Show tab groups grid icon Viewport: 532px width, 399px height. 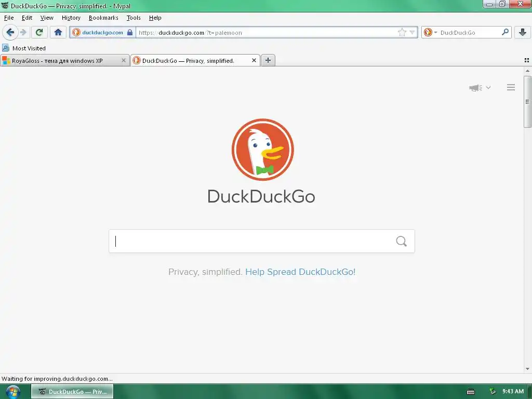tap(527, 60)
